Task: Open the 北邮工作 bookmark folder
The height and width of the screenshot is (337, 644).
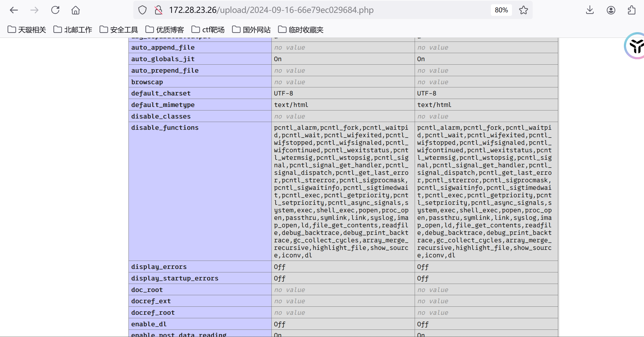Action: (x=73, y=29)
